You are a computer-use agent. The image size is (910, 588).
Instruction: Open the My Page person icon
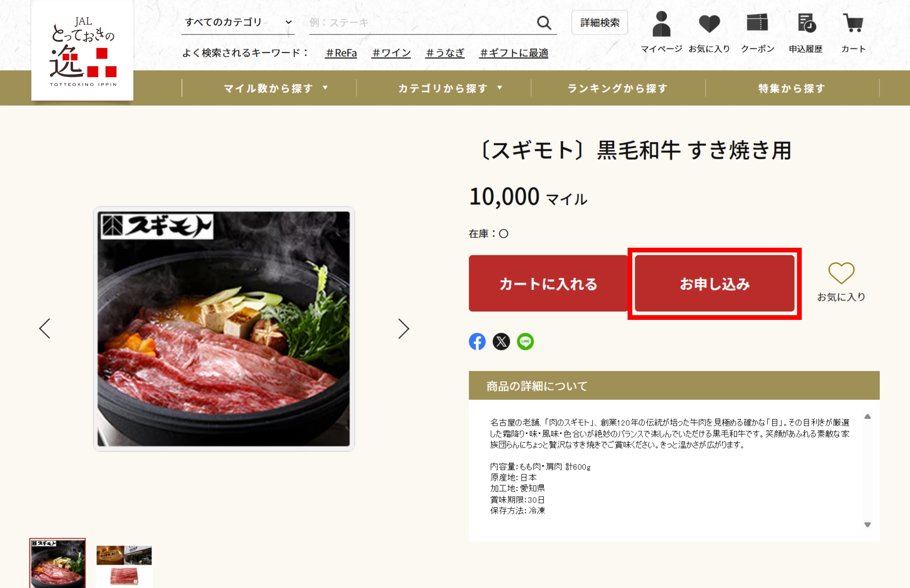[x=661, y=24]
